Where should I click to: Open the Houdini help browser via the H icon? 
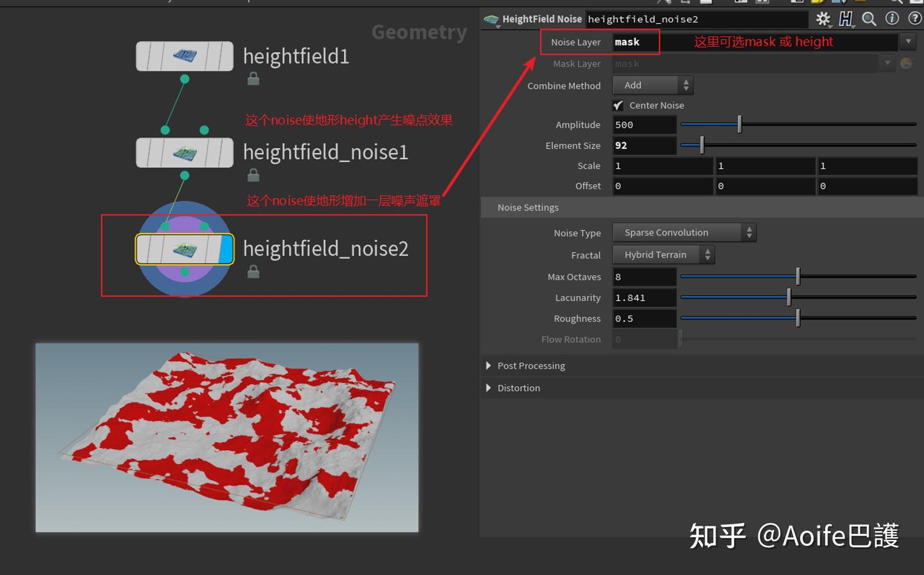847,19
